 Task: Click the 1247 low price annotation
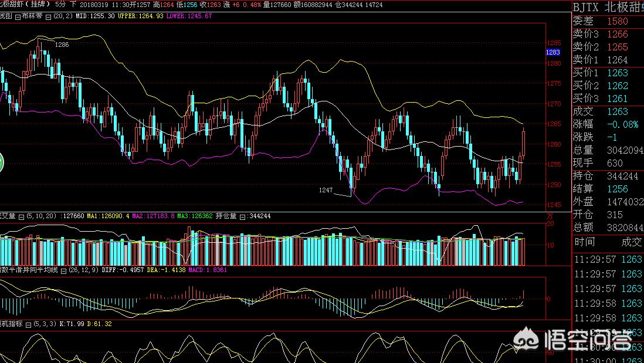326,190
